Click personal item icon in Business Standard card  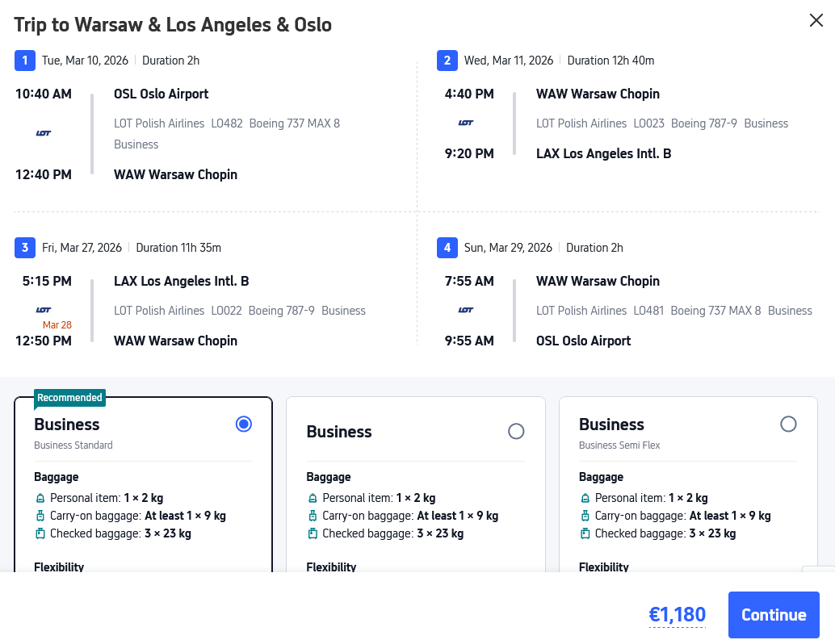coord(40,498)
